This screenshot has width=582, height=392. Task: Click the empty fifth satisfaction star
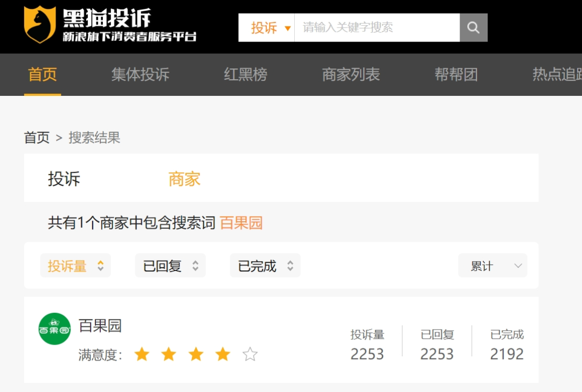pyautogui.click(x=250, y=354)
